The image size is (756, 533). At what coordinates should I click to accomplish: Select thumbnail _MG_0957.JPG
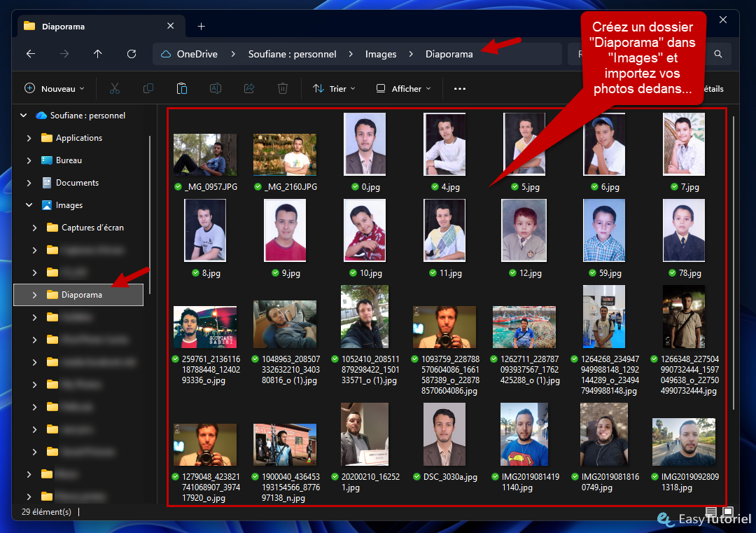205,154
